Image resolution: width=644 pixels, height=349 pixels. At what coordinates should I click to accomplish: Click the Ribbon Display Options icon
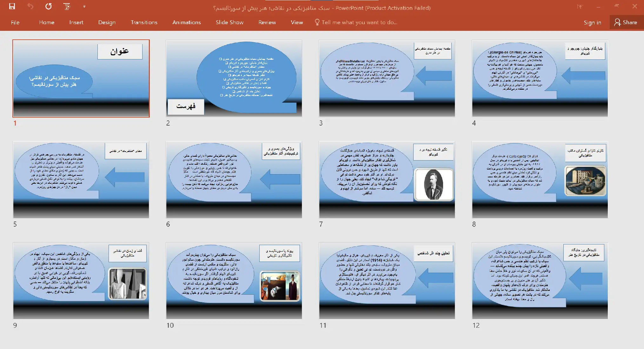(580, 7)
